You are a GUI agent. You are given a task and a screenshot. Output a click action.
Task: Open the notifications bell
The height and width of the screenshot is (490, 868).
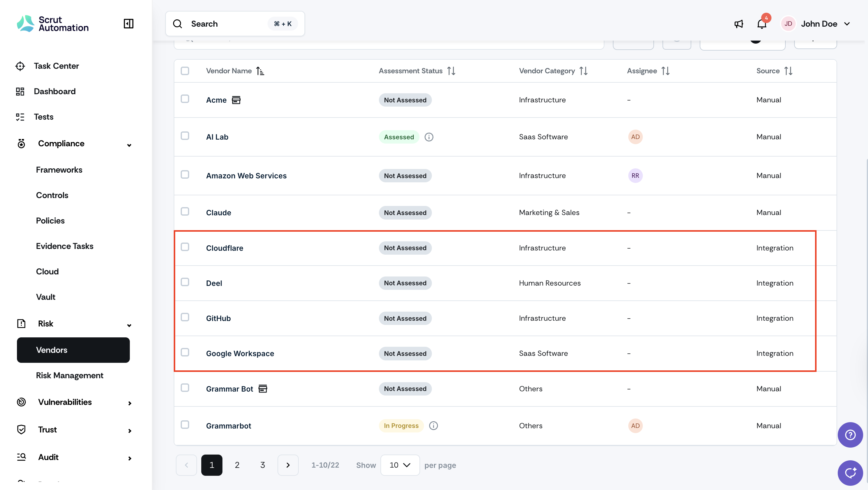tap(761, 24)
